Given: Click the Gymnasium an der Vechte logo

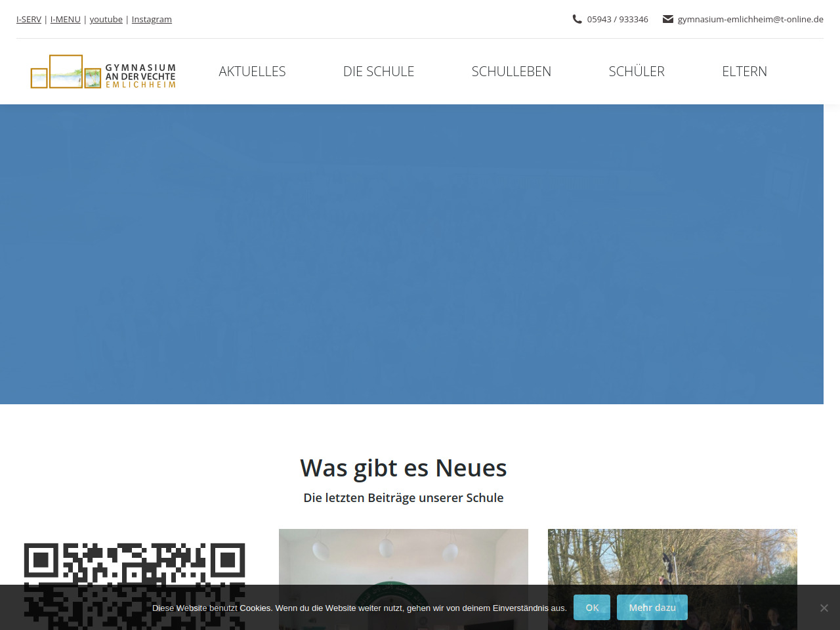Looking at the screenshot, I should coord(103,72).
